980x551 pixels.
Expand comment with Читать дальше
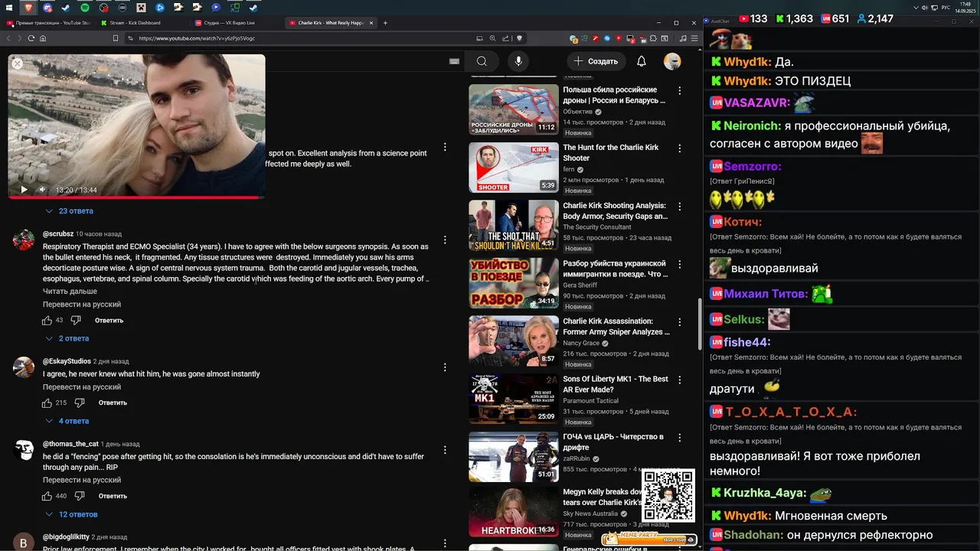coord(70,292)
